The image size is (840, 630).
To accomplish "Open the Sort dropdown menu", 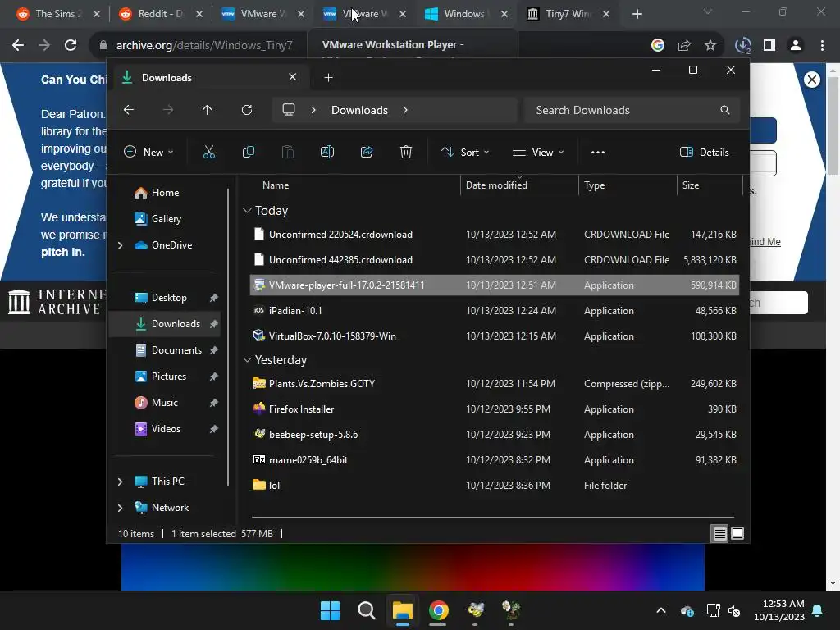I will point(465,152).
